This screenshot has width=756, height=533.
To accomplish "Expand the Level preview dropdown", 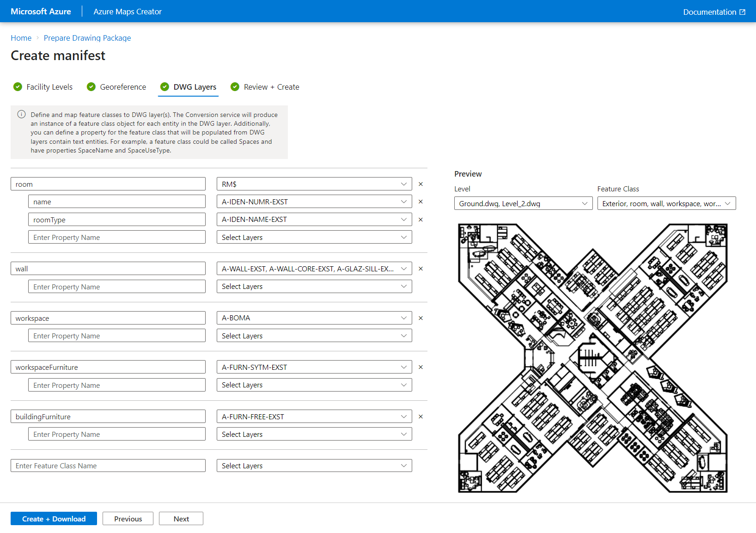I will pyautogui.click(x=523, y=203).
